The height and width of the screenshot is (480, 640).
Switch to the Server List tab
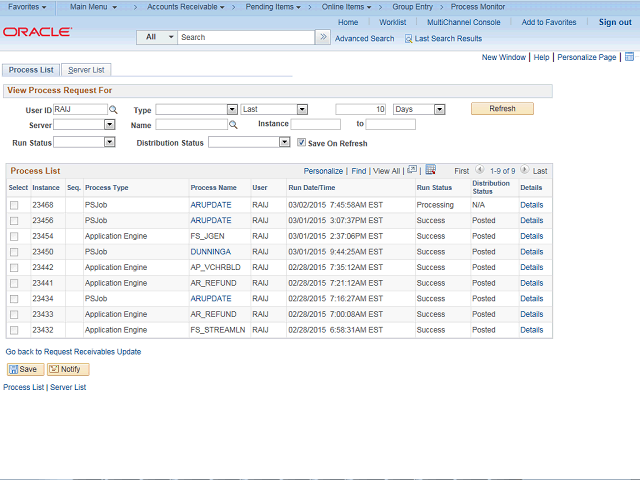coord(87,70)
